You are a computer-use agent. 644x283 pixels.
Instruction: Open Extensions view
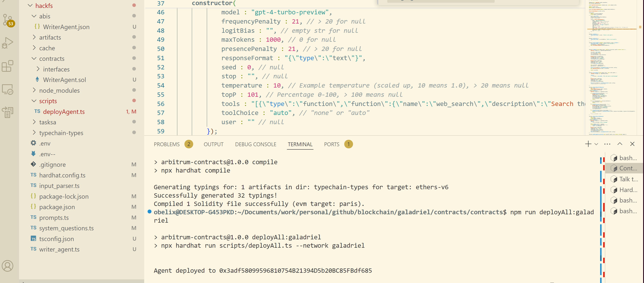7,66
